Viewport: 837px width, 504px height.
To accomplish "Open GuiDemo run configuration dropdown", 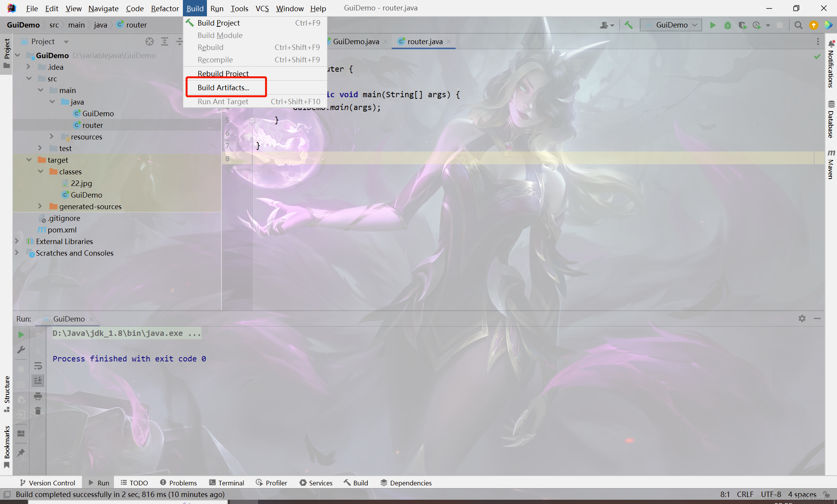I will coord(671,25).
